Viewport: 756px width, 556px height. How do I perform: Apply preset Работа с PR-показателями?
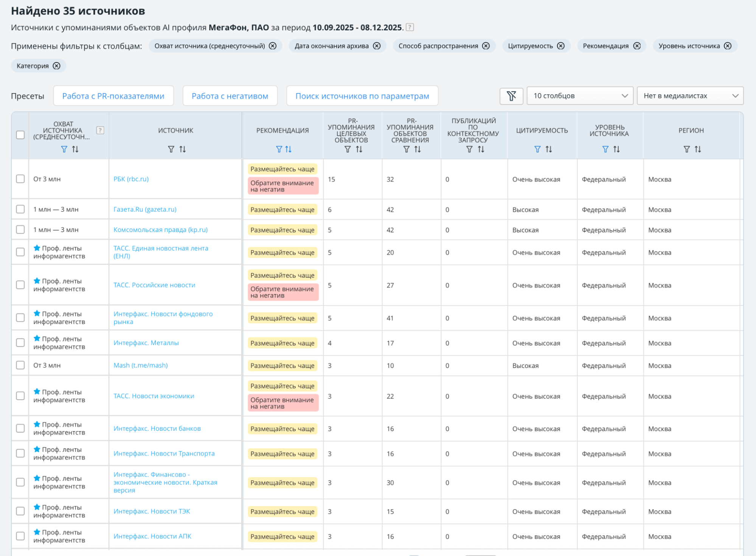click(x=113, y=96)
